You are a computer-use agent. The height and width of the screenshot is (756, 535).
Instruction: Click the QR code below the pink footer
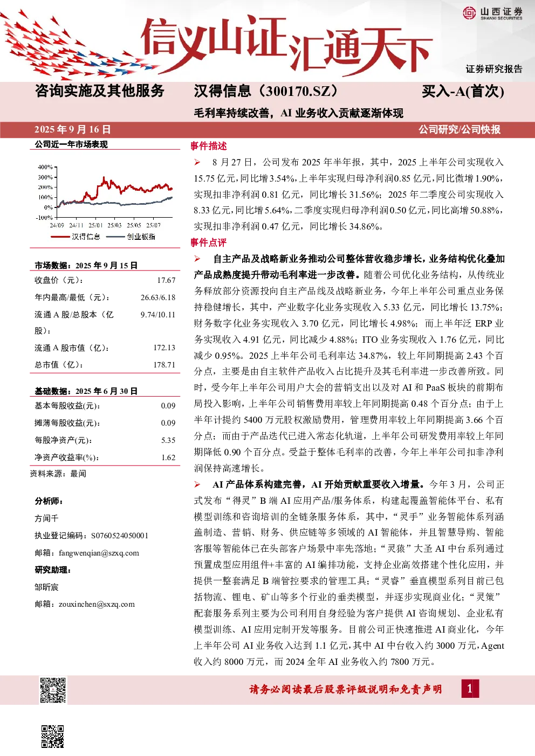point(53,736)
